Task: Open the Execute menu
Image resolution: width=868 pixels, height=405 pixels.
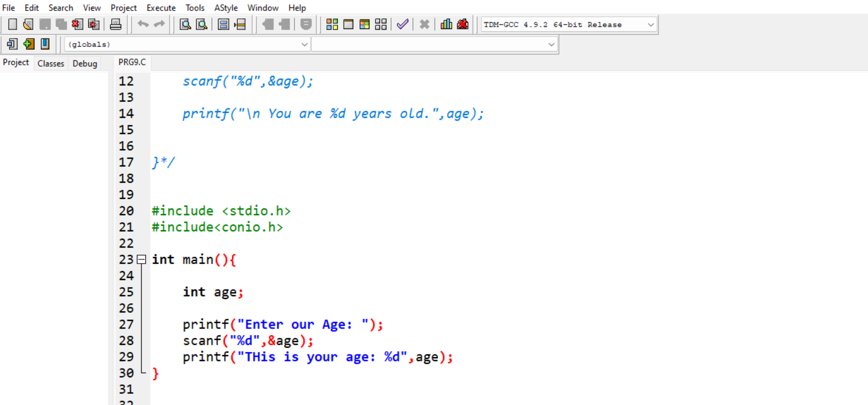Action: coord(161,8)
